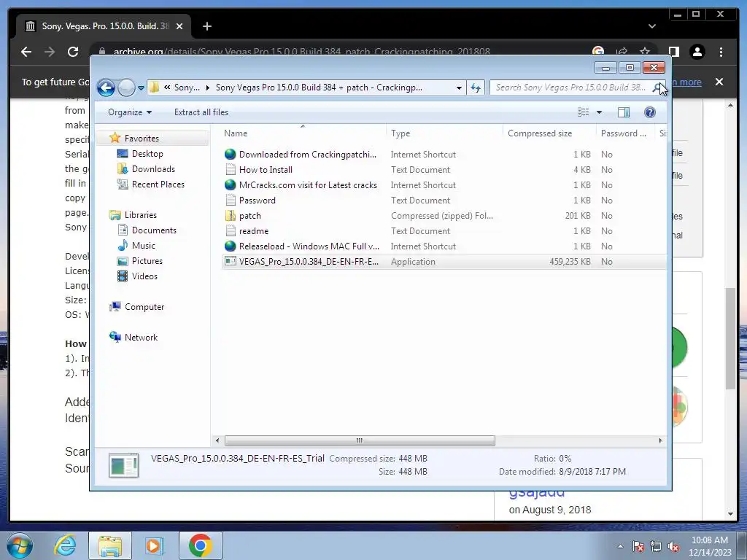Select the MrCracks.com shortcut icon
This screenshot has height=560, width=747.
230,184
